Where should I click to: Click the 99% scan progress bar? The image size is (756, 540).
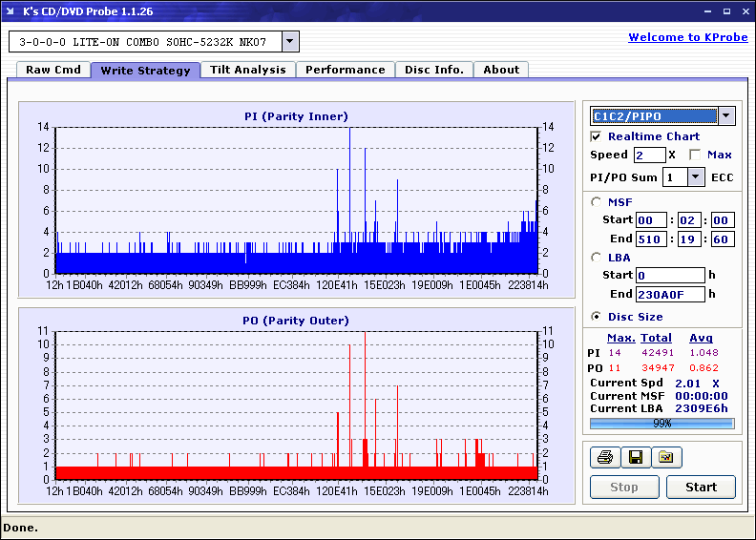pos(661,423)
